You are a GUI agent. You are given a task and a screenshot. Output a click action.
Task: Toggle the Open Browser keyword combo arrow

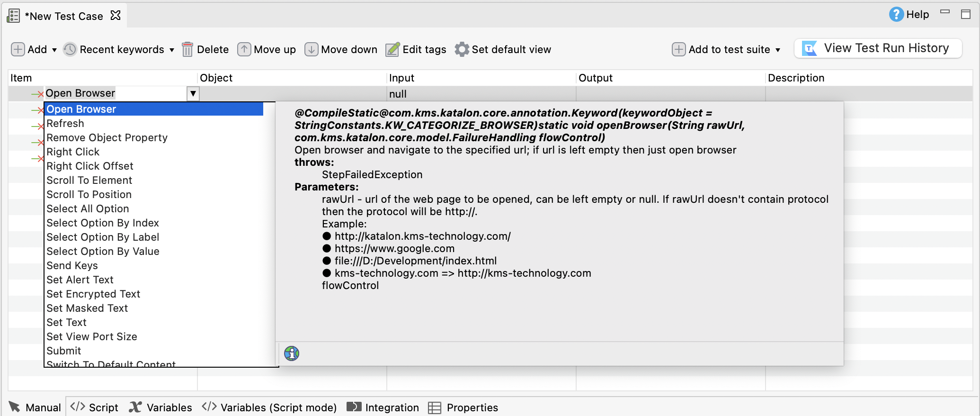click(193, 93)
